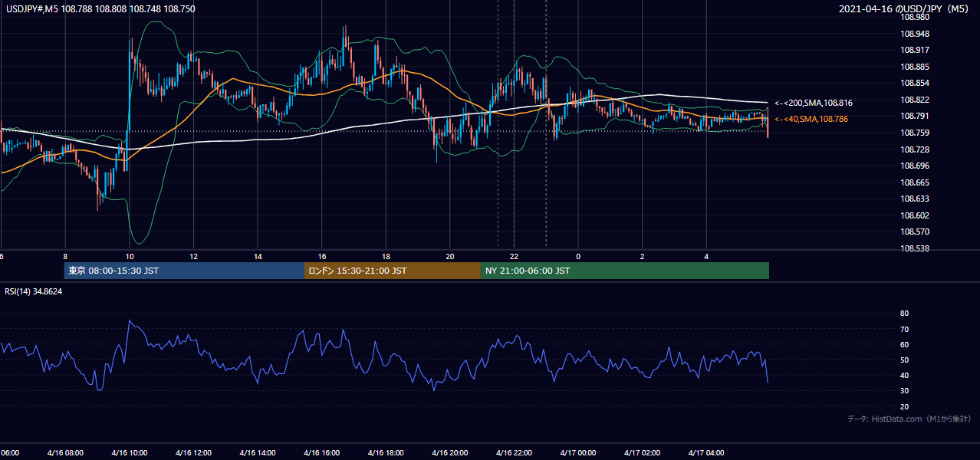Click price axis value 108.665
Image resolution: width=980 pixels, height=460 pixels.
[x=914, y=182]
